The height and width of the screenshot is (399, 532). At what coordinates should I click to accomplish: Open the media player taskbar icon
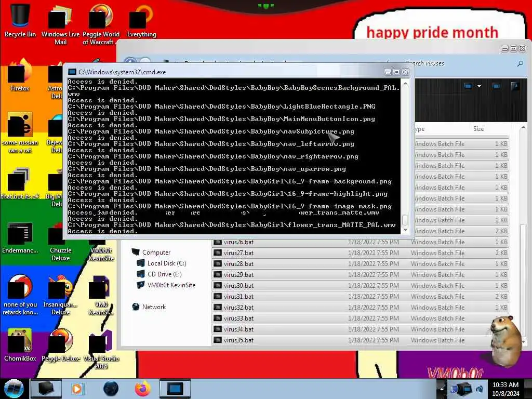tap(77, 389)
